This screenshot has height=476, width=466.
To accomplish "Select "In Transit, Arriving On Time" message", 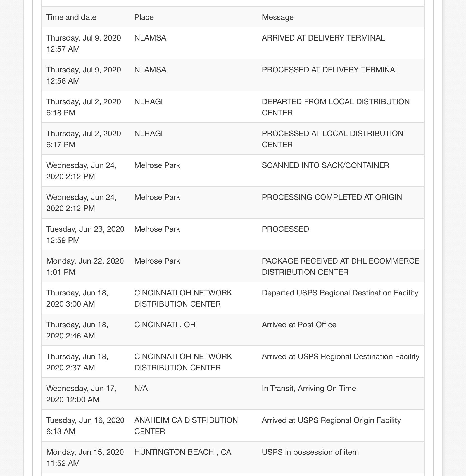I will click(309, 389).
